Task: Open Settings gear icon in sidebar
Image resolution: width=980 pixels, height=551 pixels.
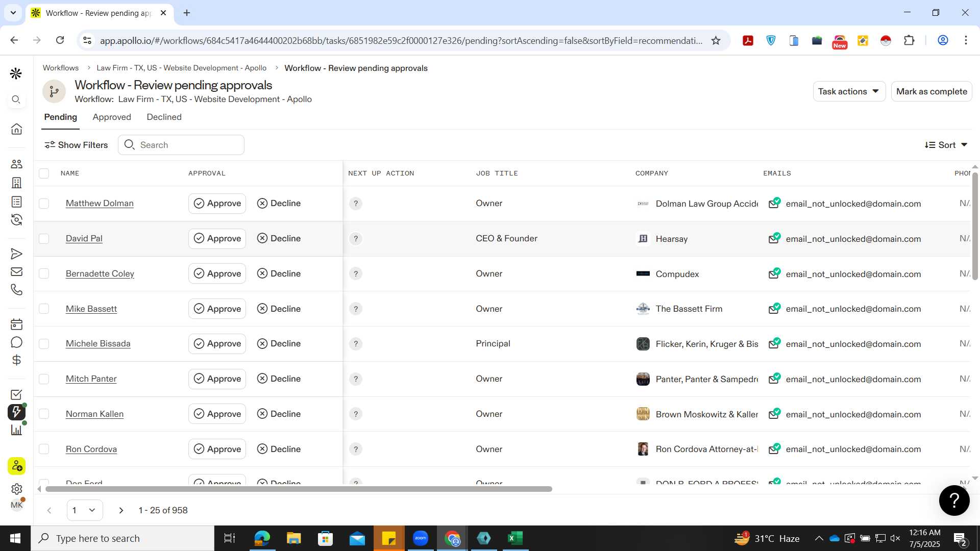Action: (x=16, y=489)
